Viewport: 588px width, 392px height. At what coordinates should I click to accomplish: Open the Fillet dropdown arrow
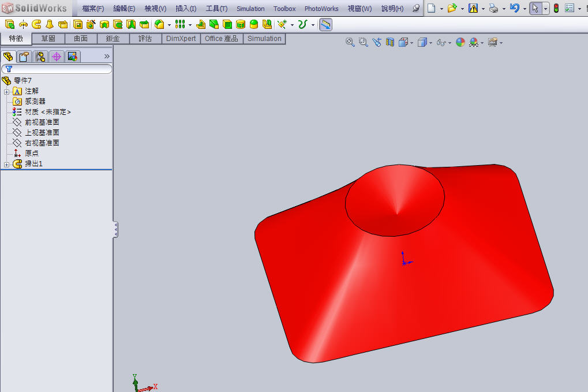(x=169, y=25)
